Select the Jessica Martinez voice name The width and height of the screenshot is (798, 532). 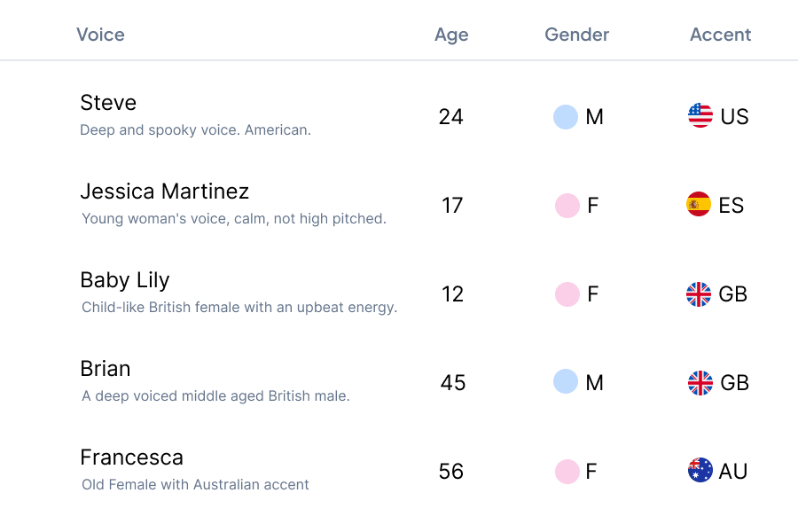tap(164, 192)
